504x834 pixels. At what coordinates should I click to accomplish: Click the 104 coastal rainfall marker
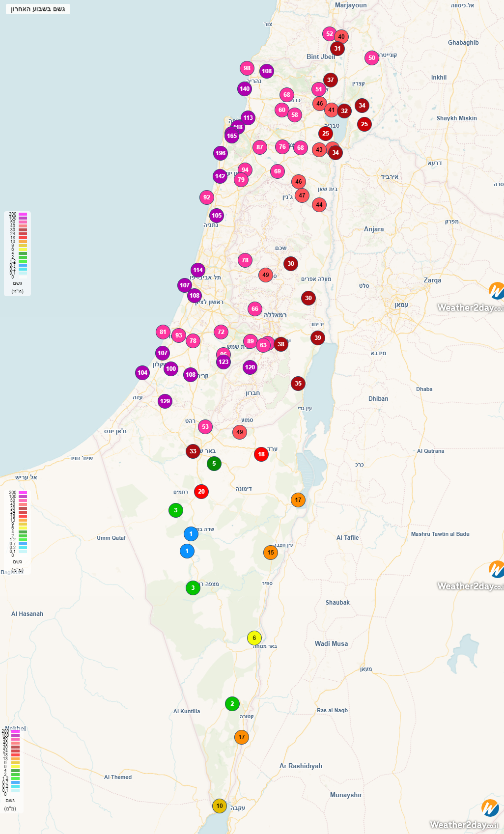(142, 373)
